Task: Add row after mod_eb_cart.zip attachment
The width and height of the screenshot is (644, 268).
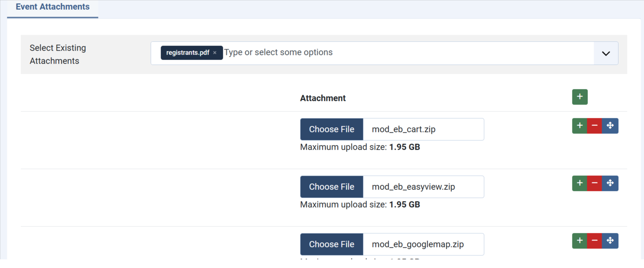Action: coord(580,126)
